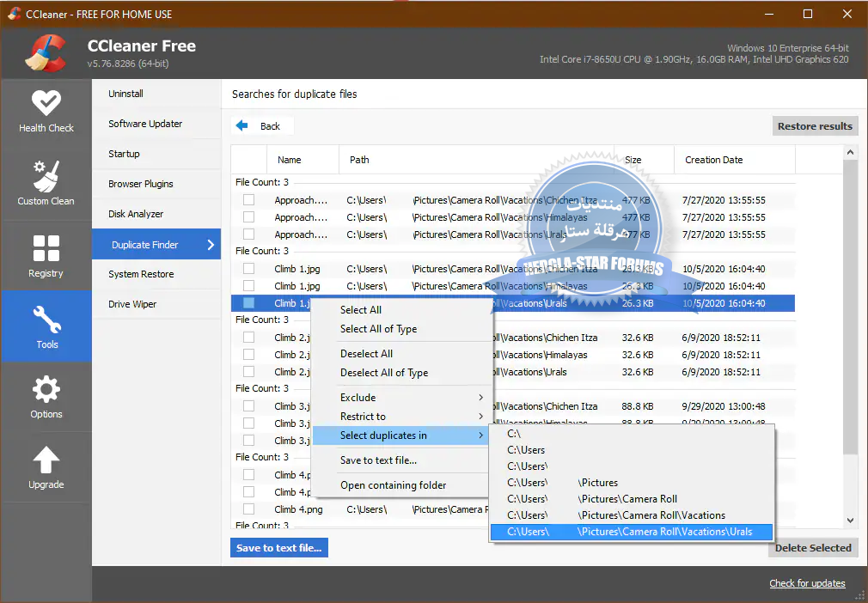Tick checkbox for Climb 1.jpg in Chichen Itza
The height and width of the screenshot is (603, 868).
[x=248, y=268]
